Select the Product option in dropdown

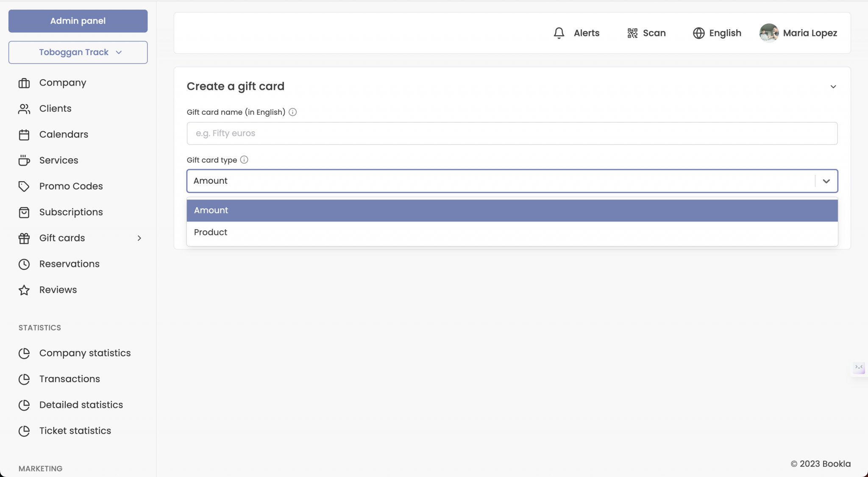(211, 233)
